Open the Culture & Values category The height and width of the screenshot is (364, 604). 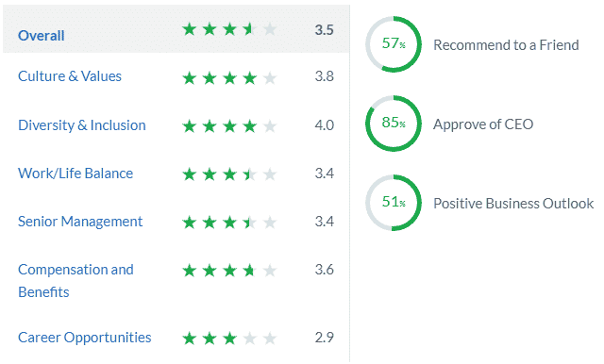point(70,76)
